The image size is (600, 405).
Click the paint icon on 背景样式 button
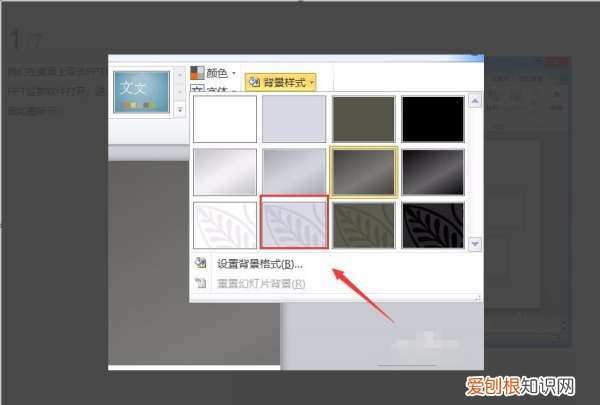click(254, 82)
